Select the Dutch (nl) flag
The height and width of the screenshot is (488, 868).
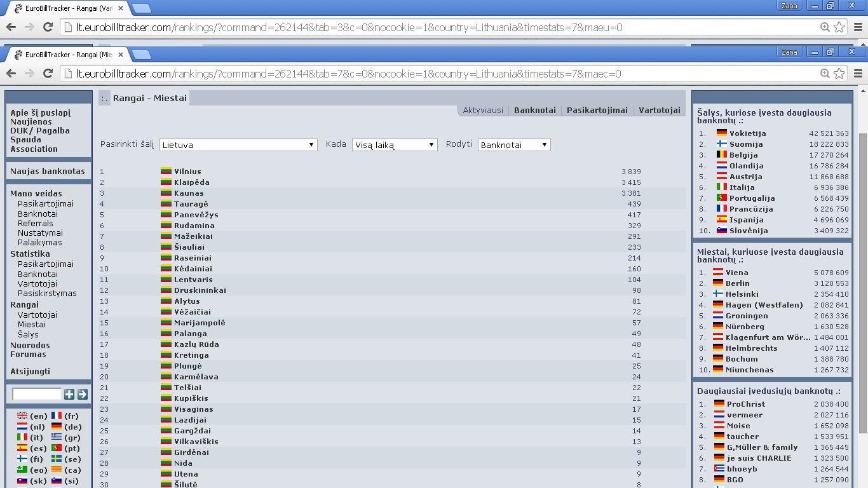[22, 427]
